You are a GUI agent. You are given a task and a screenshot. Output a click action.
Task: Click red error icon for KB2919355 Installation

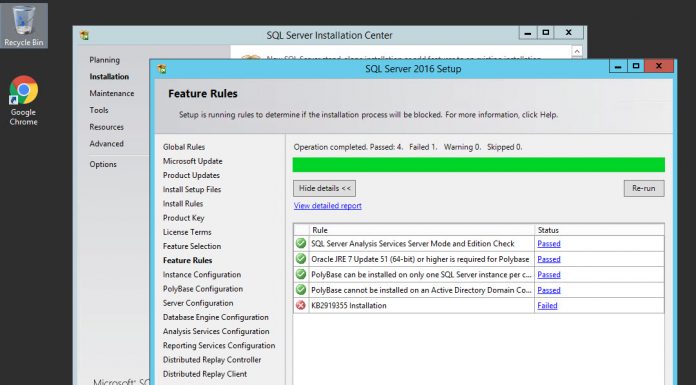tap(301, 306)
